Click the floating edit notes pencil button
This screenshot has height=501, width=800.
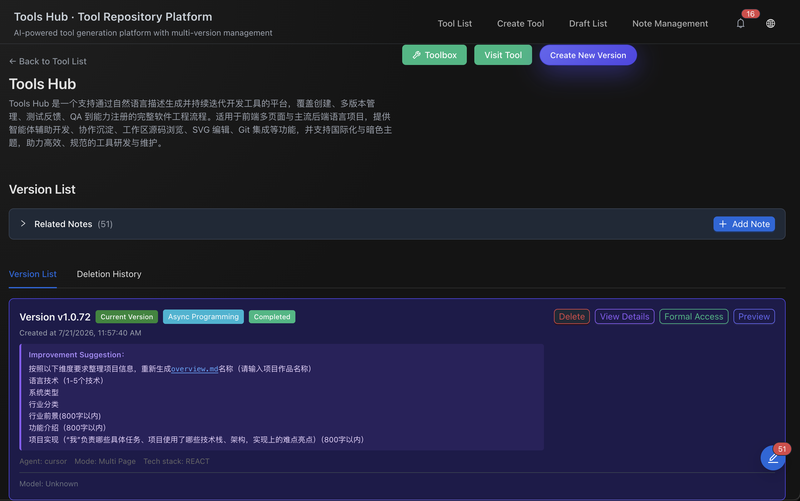773,458
